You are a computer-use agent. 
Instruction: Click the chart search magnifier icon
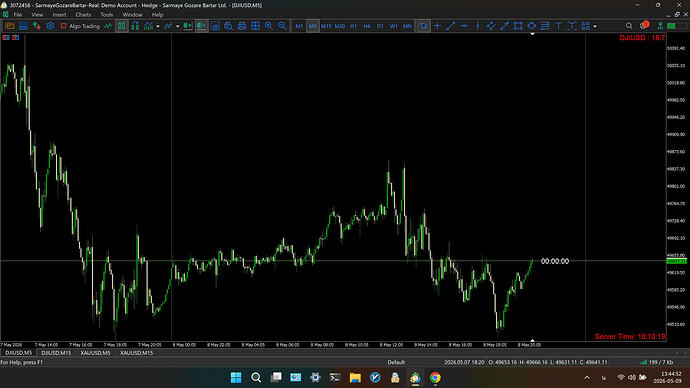pos(228,26)
